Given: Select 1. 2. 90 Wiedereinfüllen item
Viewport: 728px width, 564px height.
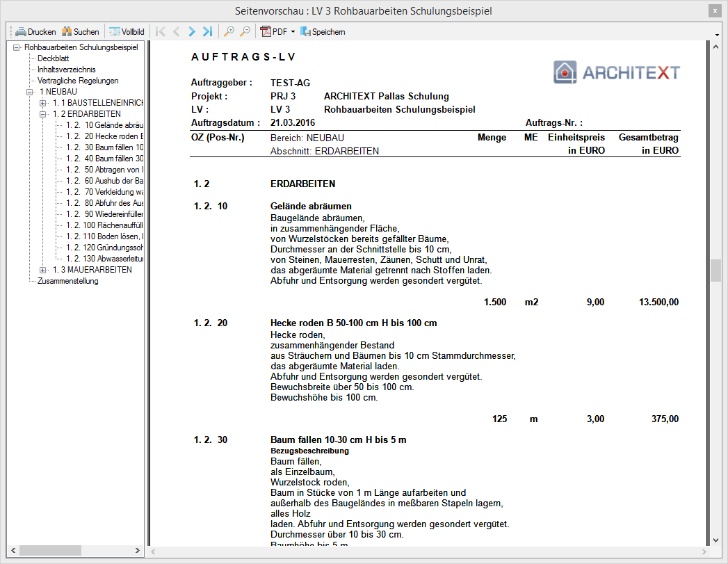Looking at the screenshot, I should [104, 214].
